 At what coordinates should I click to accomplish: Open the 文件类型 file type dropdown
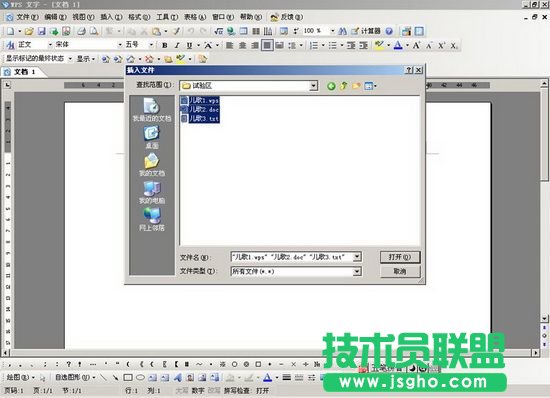point(357,271)
